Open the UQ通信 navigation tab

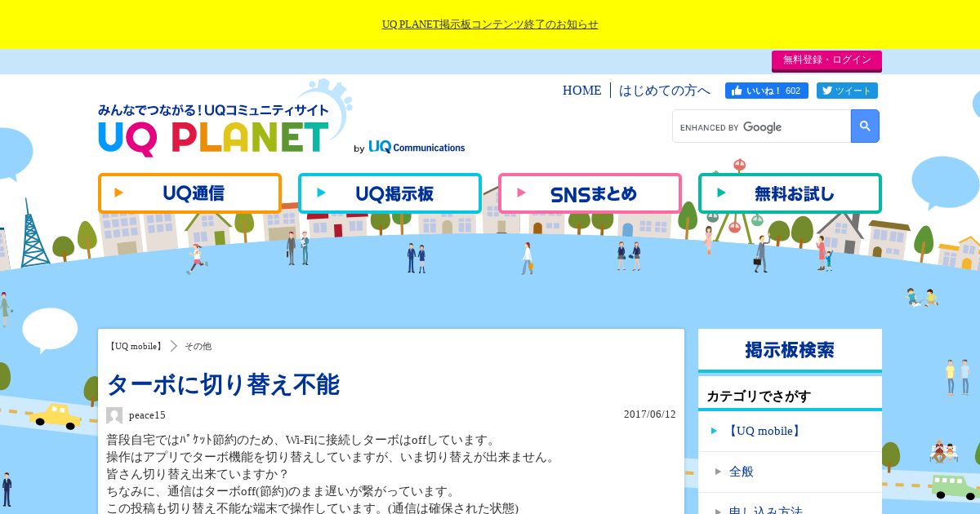189,193
